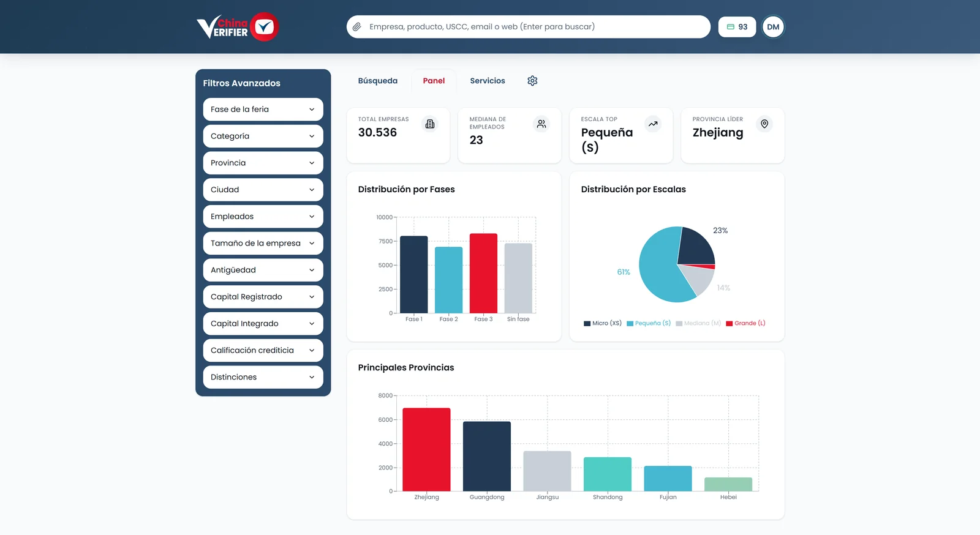Switch to the Búsqueda tab

[378, 81]
